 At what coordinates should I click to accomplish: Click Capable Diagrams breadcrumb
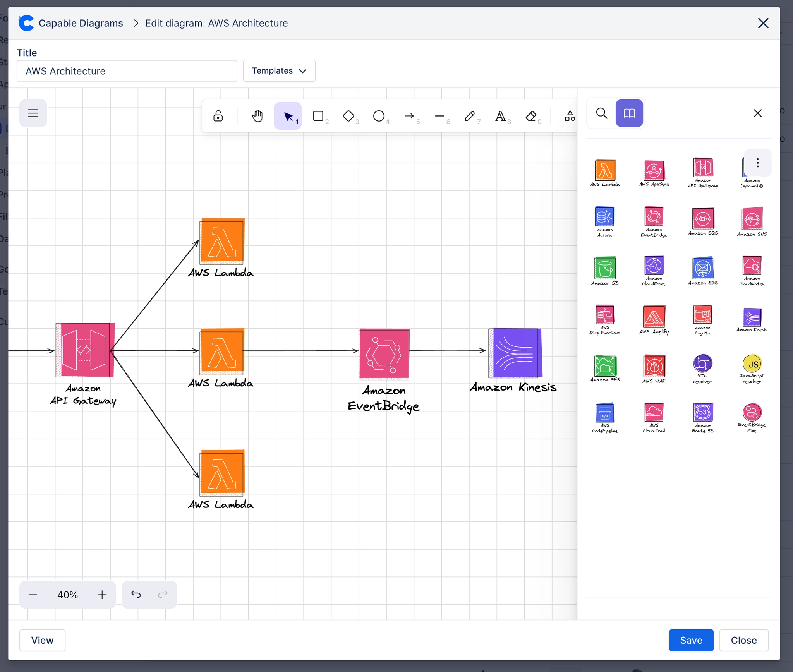[81, 23]
